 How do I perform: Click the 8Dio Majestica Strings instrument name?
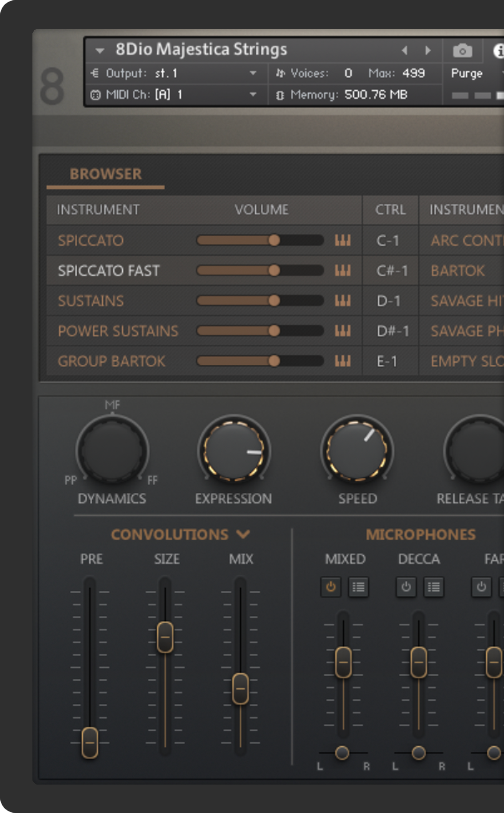point(201,49)
